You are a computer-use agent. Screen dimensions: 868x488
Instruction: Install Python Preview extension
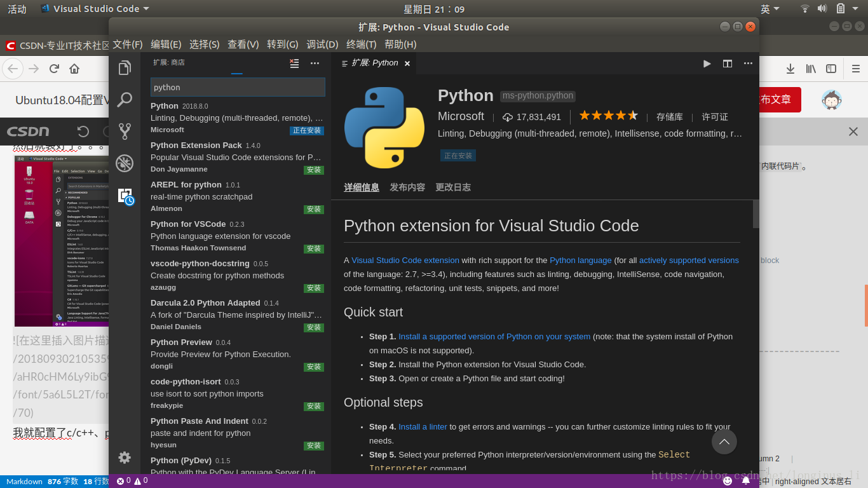pos(314,367)
